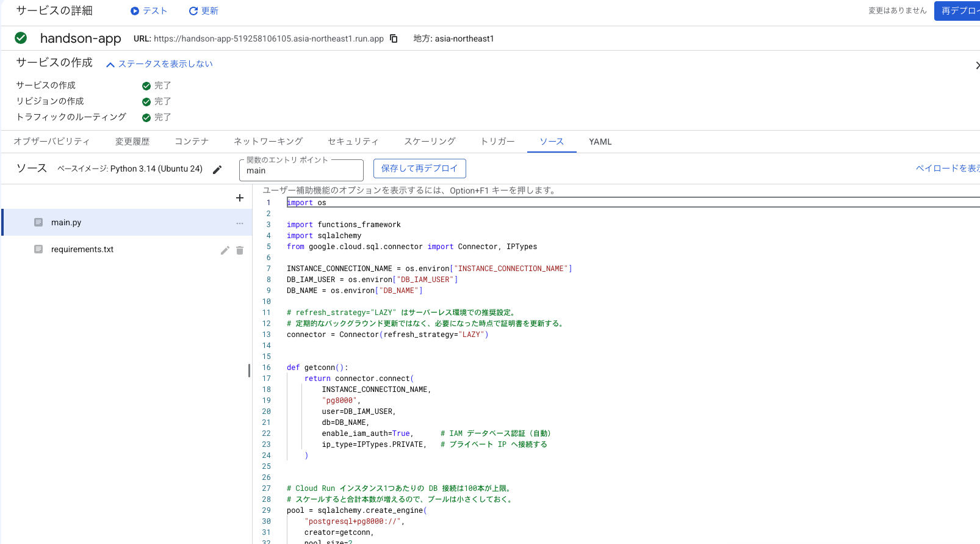980x544 pixels.
Task: Click the main.py file icon
Action: (38, 222)
